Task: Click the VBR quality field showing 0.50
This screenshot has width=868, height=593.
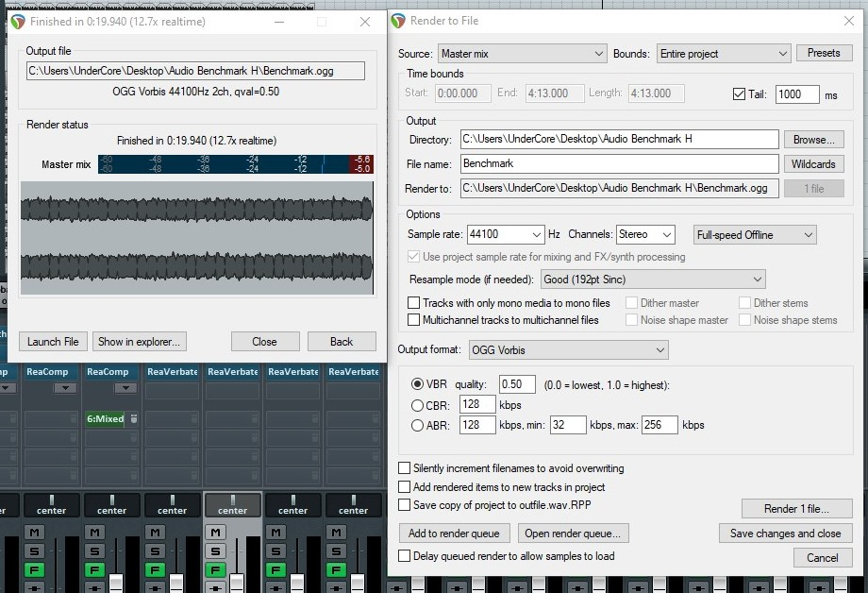Action: [517, 384]
